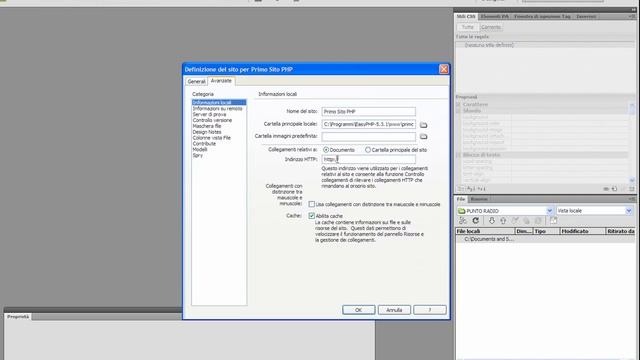Close the Definizione del sito dialog
This screenshot has width=640, height=360.
click(443, 69)
